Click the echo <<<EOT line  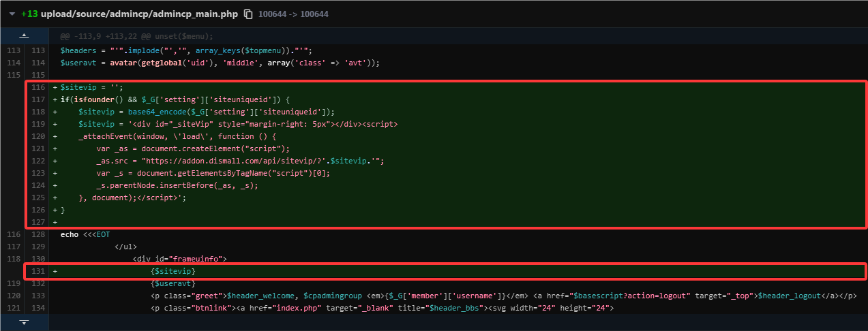point(85,234)
